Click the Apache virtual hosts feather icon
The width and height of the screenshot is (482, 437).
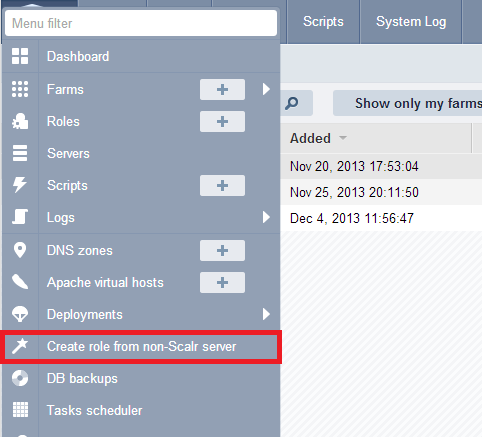(x=20, y=282)
